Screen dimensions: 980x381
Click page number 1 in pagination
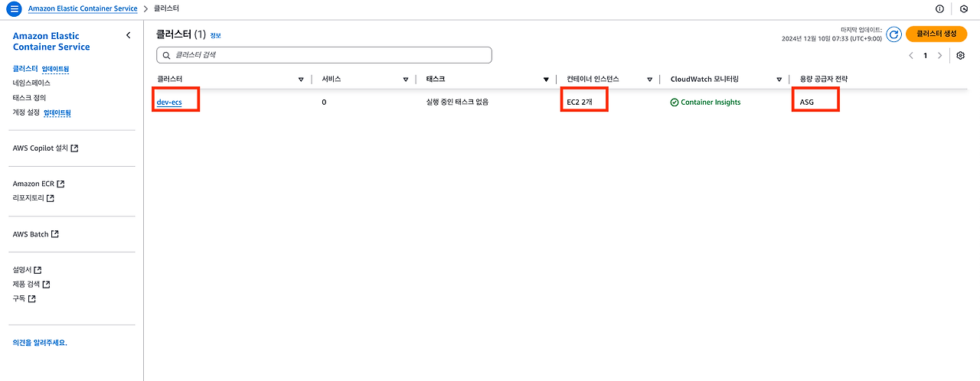tap(925, 56)
